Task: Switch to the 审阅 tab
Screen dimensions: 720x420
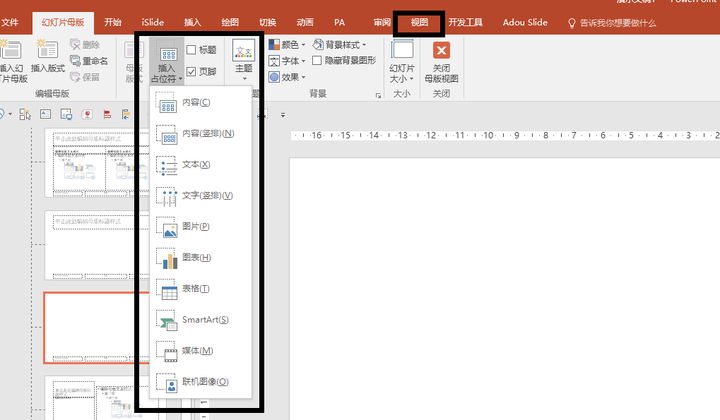Action: click(382, 22)
